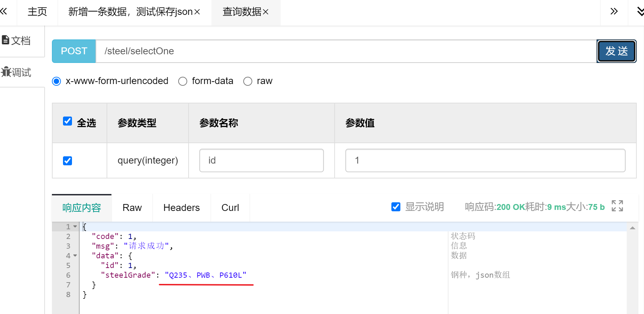Switch to the Raw response view
The image size is (644, 314).
(x=132, y=207)
